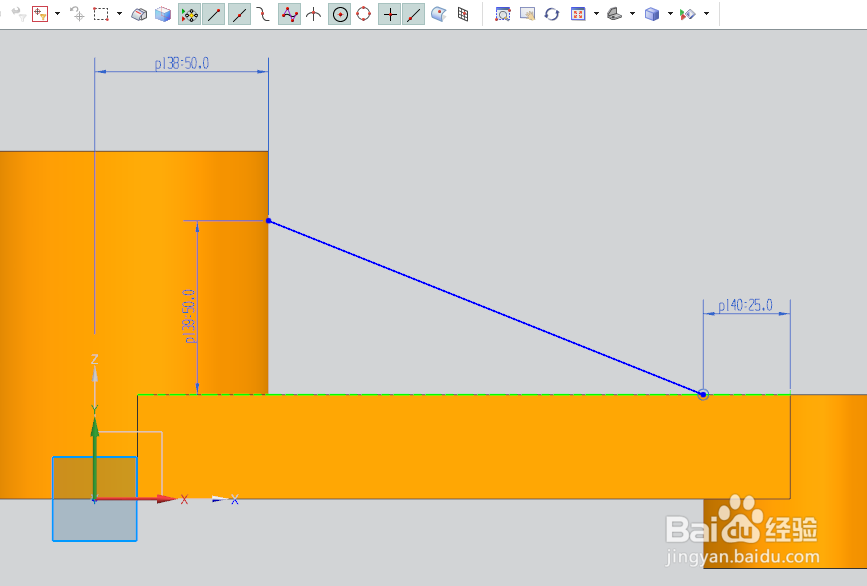
Task: Click the Pan view icon
Action: click(529, 14)
